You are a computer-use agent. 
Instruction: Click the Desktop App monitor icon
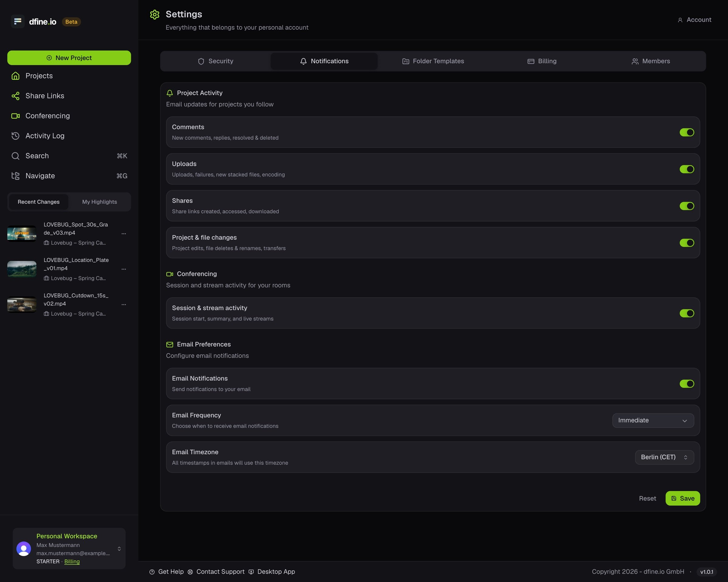[251, 572]
